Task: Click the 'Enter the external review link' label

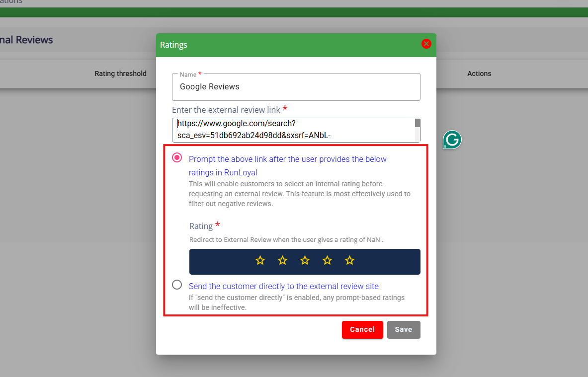Action: tap(226, 110)
